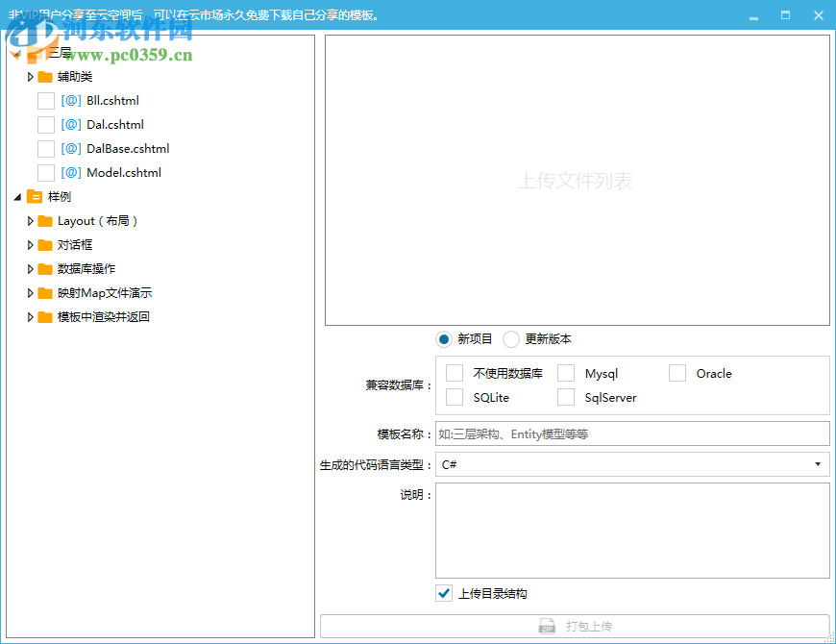This screenshot has height=644, width=836.
Task: Enable the Mysql database checkbox
Action: click(x=566, y=373)
